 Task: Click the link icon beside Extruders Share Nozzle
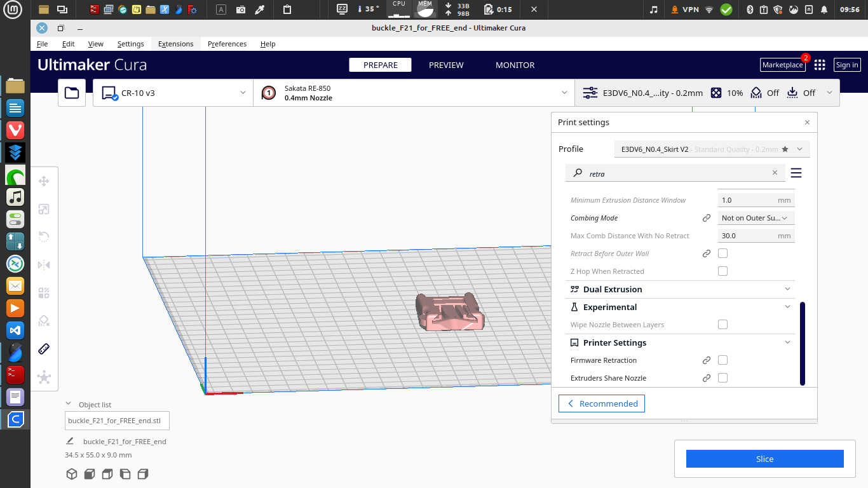pyautogui.click(x=706, y=378)
